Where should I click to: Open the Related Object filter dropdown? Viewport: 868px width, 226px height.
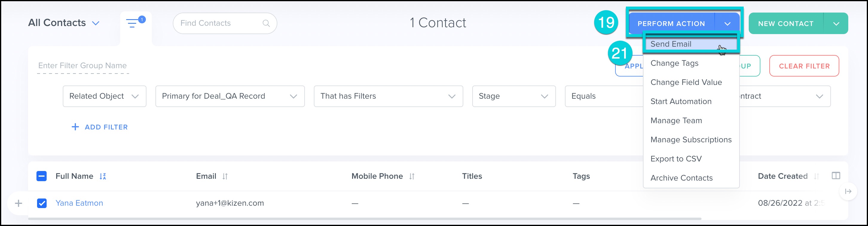[104, 96]
